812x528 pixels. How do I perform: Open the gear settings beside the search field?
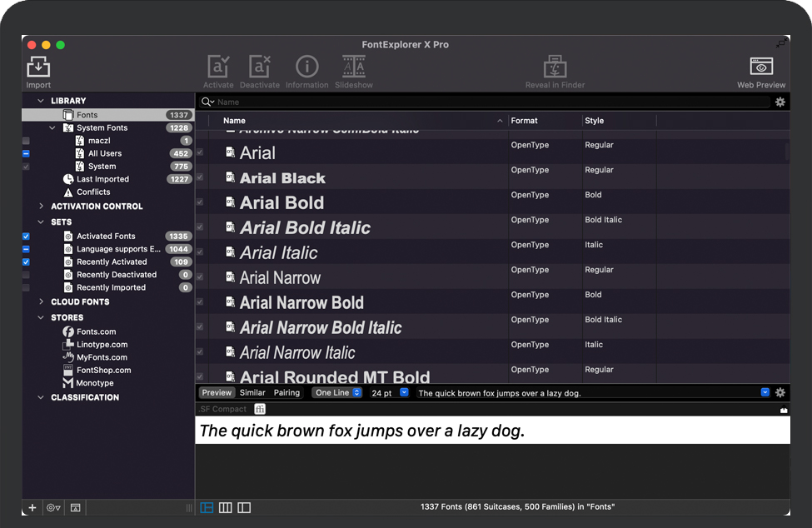click(x=780, y=102)
